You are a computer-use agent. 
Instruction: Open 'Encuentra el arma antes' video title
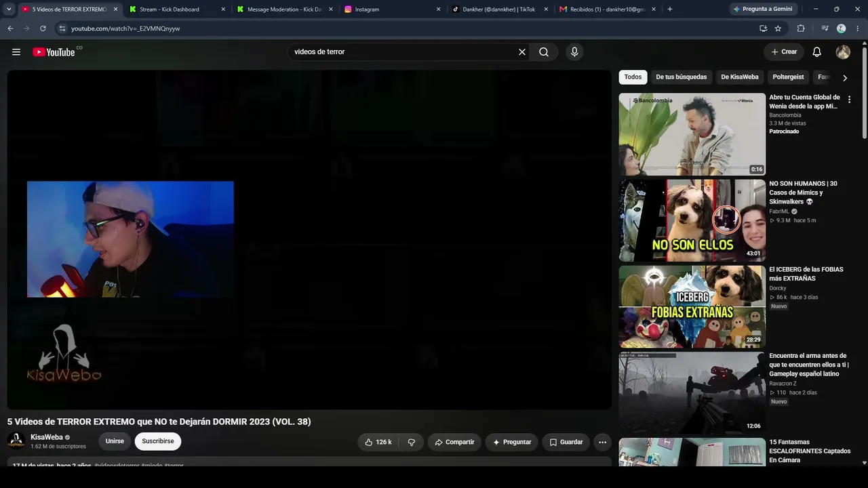tap(809, 365)
